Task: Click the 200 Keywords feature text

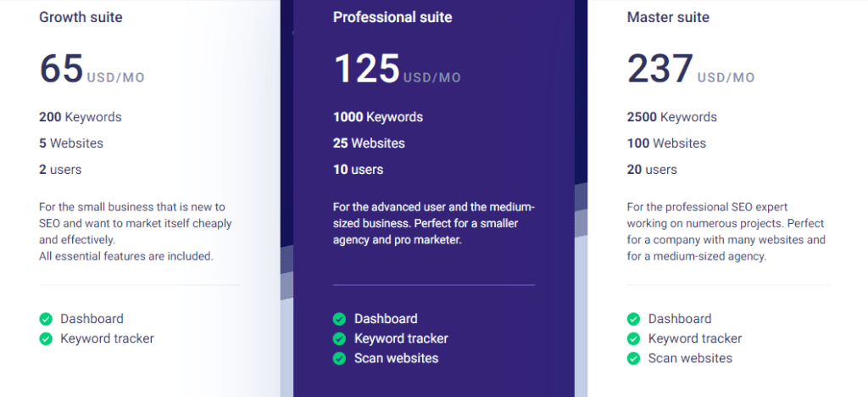Action: tap(81, 117)
